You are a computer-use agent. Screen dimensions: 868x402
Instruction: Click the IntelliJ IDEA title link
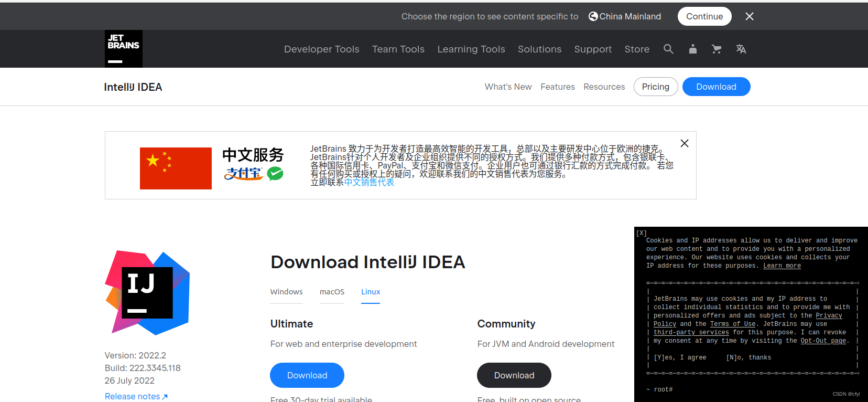133,87
